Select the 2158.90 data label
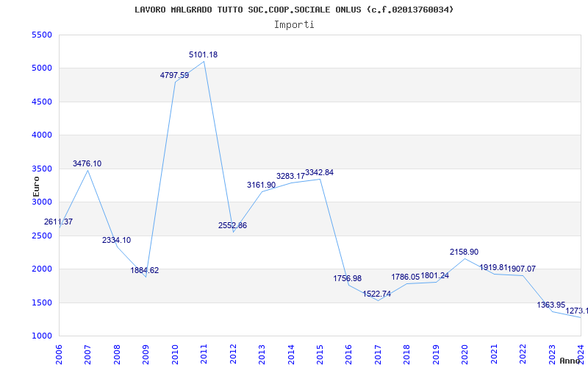The height and width of the screenshot is (368, 588). click(x=465, y=252)
